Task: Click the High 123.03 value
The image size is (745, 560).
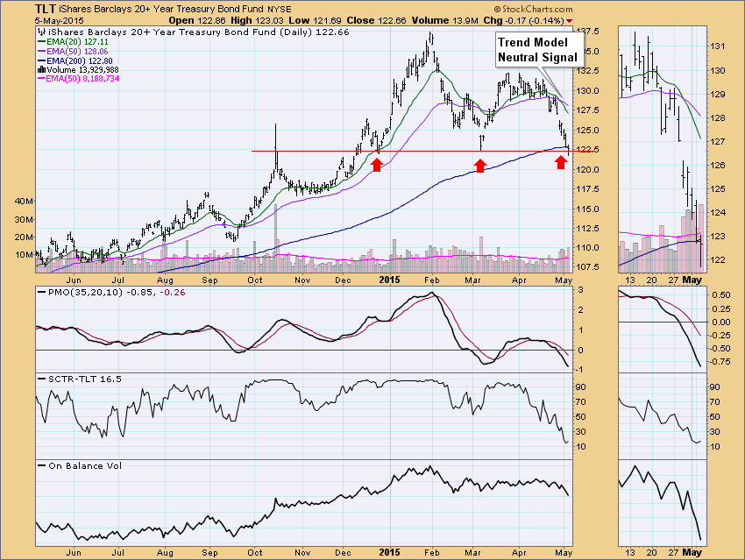Action: [258, 20]
